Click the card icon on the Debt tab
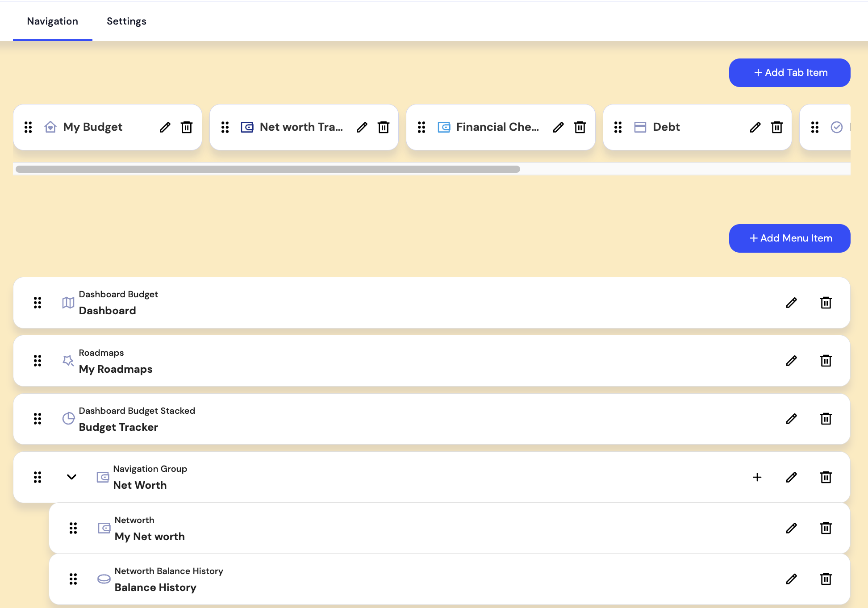Viewport: 868px width, 608px height. tap(640, 127)
